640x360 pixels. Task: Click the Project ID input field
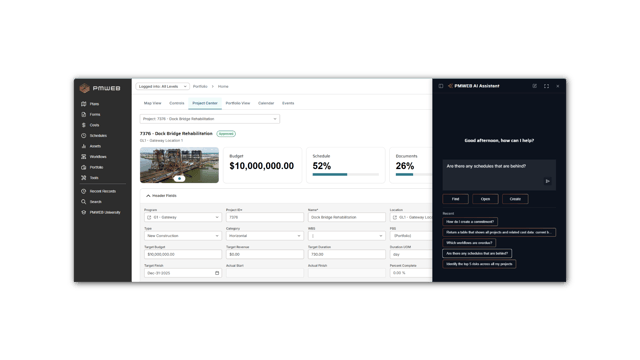click(264, 217)
